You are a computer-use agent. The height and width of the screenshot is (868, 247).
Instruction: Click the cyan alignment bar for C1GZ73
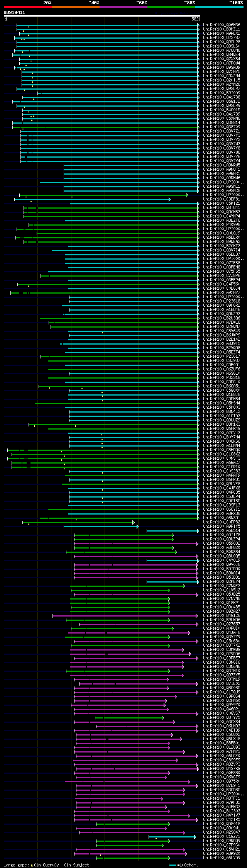(173, 836)
